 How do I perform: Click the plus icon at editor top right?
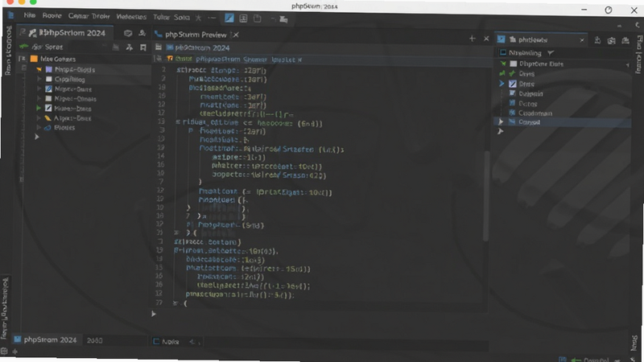pos(473,39)
